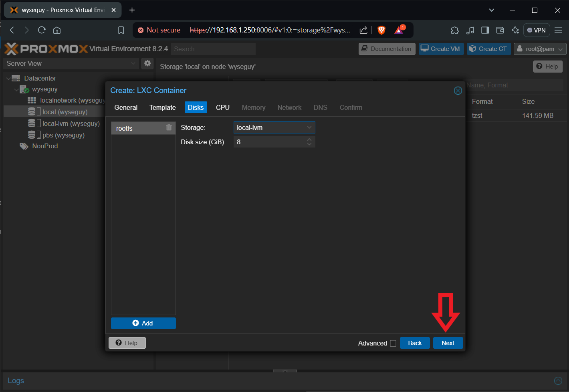
Task: Click the Logs panel label
Action: tap(16, 381)
